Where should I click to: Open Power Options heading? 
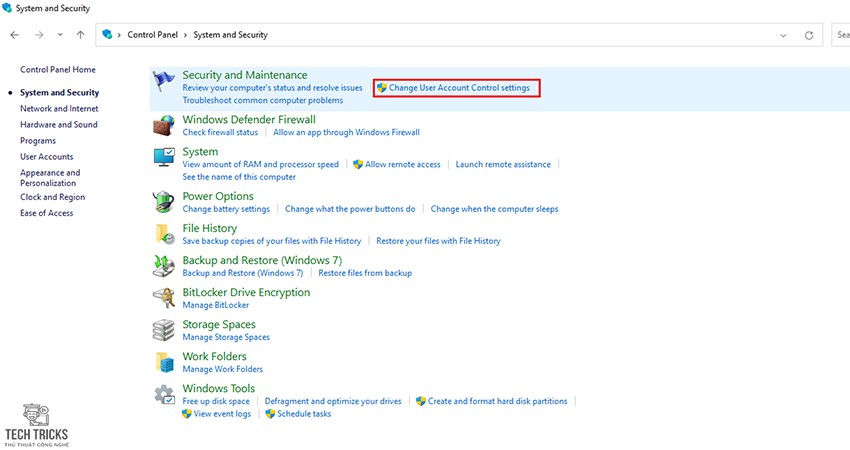point(218,196)
